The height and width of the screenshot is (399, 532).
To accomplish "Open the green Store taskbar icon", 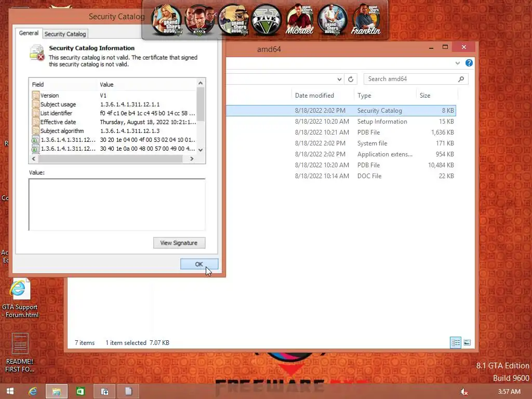I will [81, 391].
